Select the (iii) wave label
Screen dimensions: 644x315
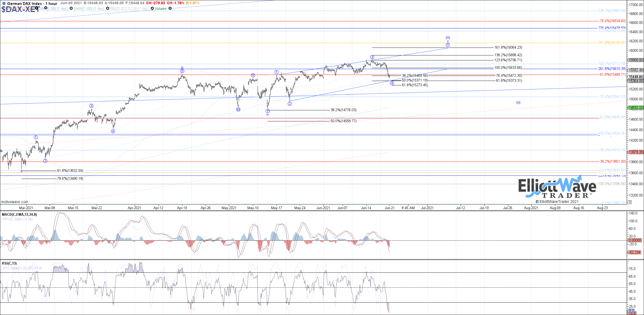click(x=448, y=38)
